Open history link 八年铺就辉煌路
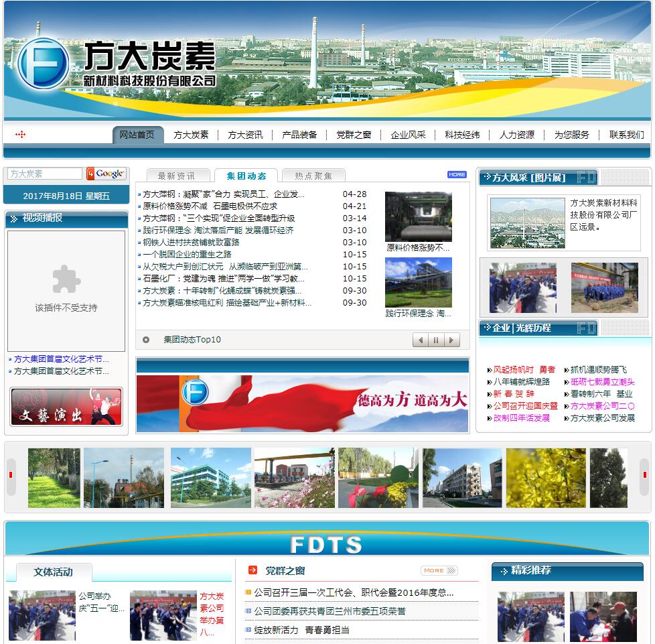Viewport: 655px width, 644px height. [x=521, y=382]
